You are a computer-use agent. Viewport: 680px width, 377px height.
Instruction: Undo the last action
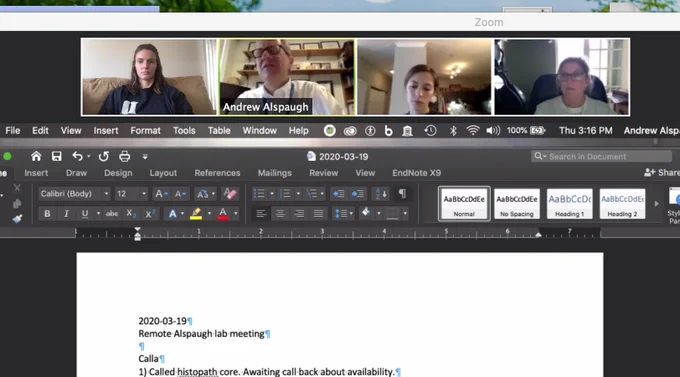(77, 156)
